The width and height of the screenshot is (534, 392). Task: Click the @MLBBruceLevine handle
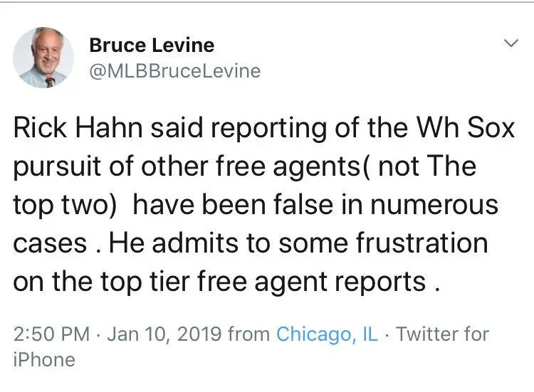pos(174,71)
